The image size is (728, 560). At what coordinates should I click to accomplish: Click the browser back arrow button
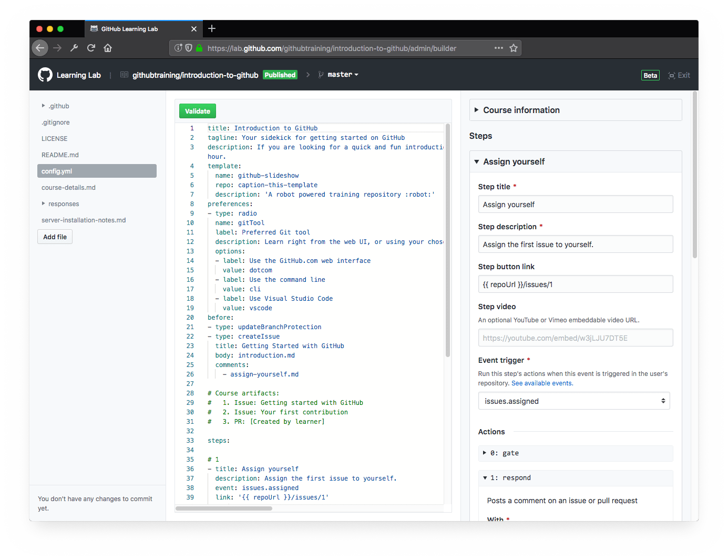[x=40, y=48]
